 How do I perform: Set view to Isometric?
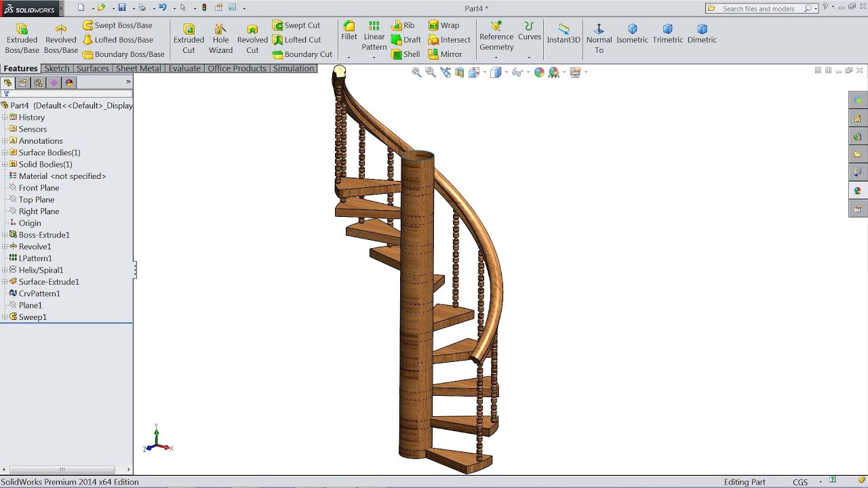click(x=632, y=34)
